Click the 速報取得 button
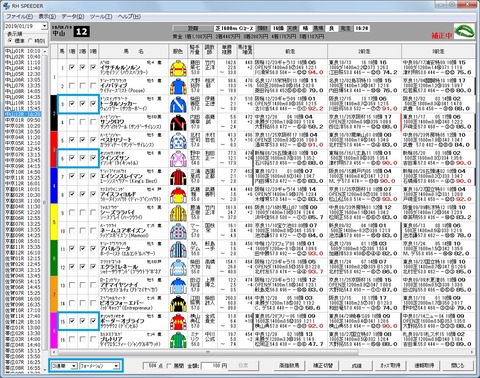 425,365
